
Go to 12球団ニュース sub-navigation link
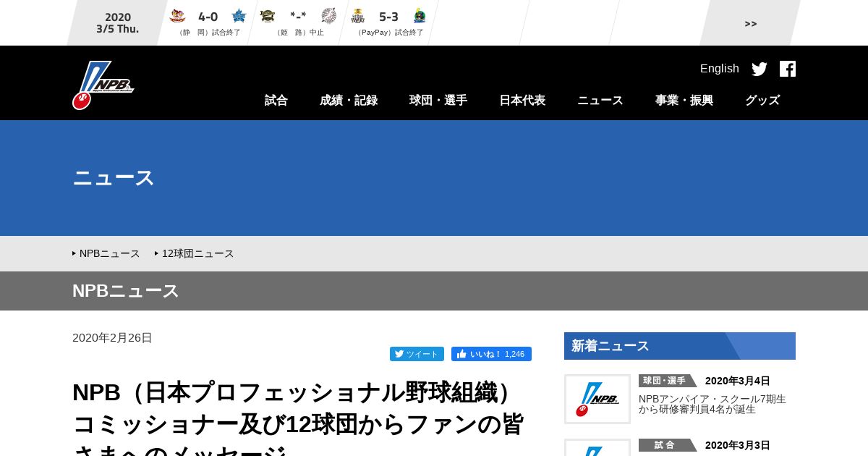198,253
